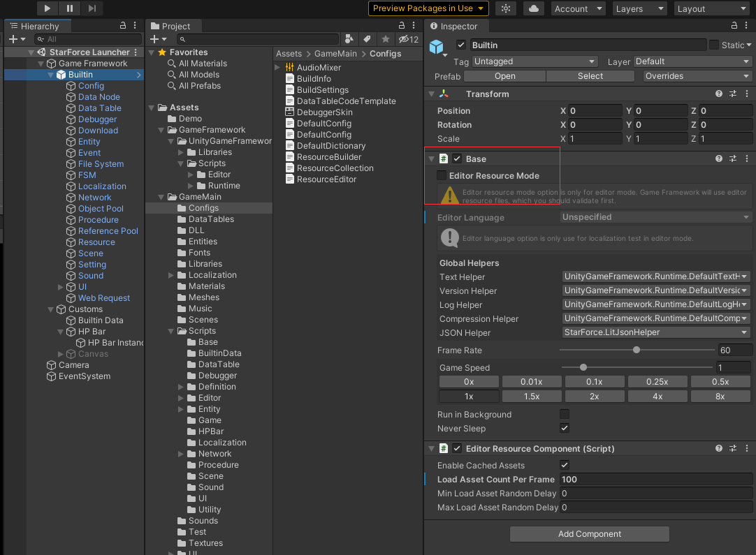756x555 pixels.
Task: Click the prefab Open button
Action: (x=504, y=76)
